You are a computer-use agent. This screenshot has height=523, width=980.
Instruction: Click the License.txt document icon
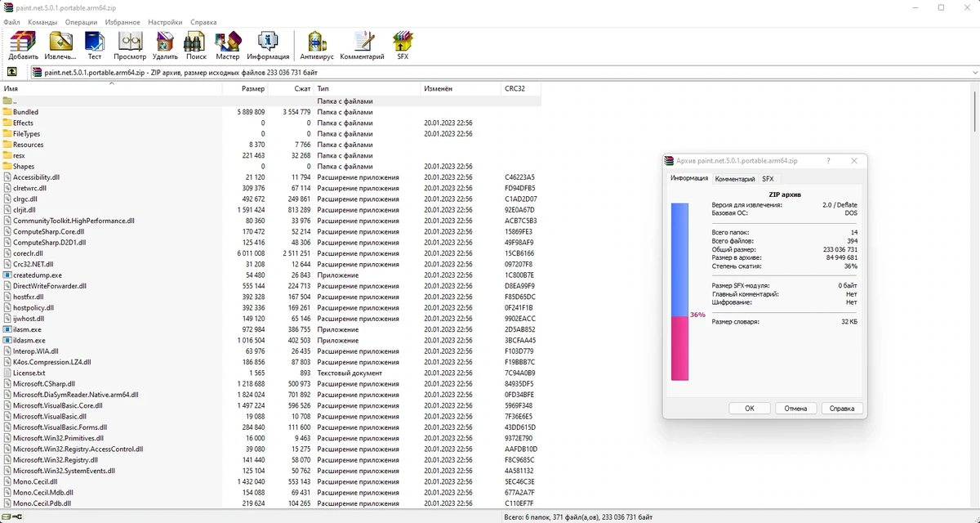[x=7, y=373]
